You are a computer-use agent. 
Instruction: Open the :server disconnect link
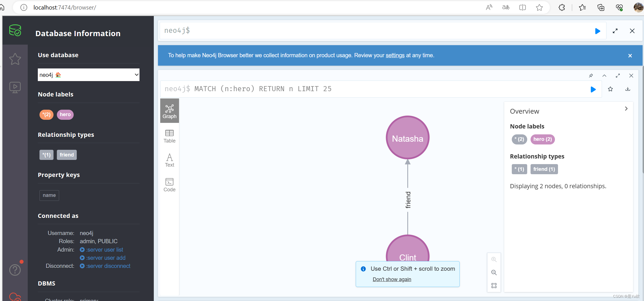(x=108, y=266)
